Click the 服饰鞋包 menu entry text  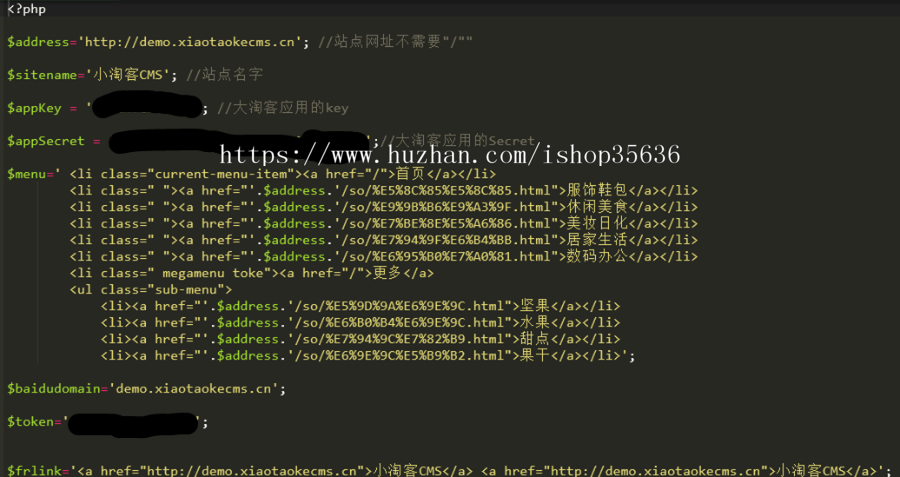pyautogui.click(x=595, y=191)
